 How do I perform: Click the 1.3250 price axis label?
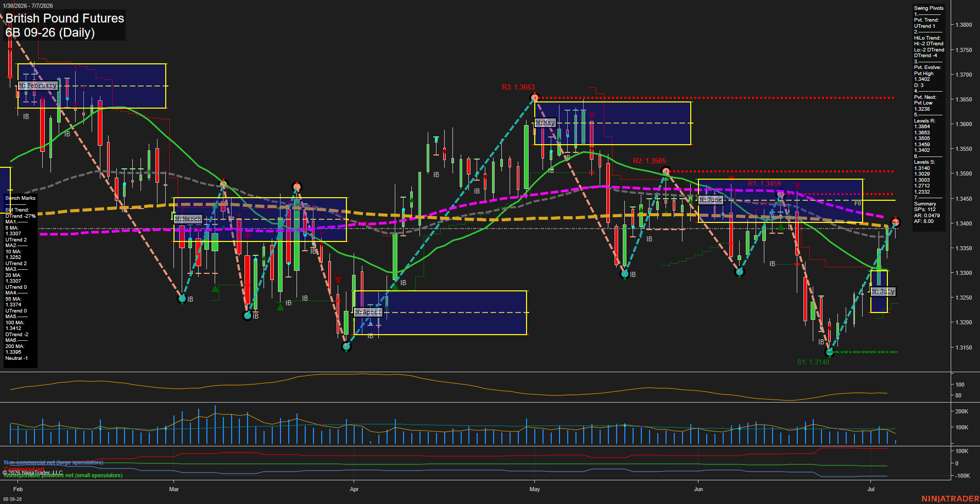pyautogui.click(x=964, y=298)
